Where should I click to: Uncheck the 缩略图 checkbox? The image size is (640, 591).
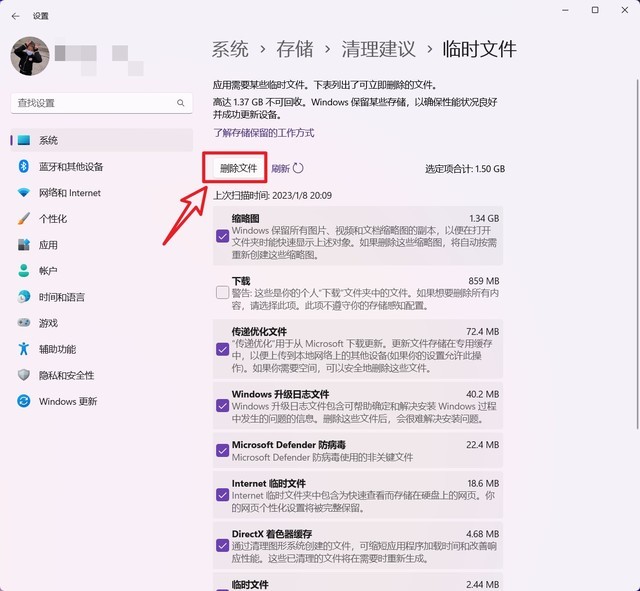coord(222,236)
